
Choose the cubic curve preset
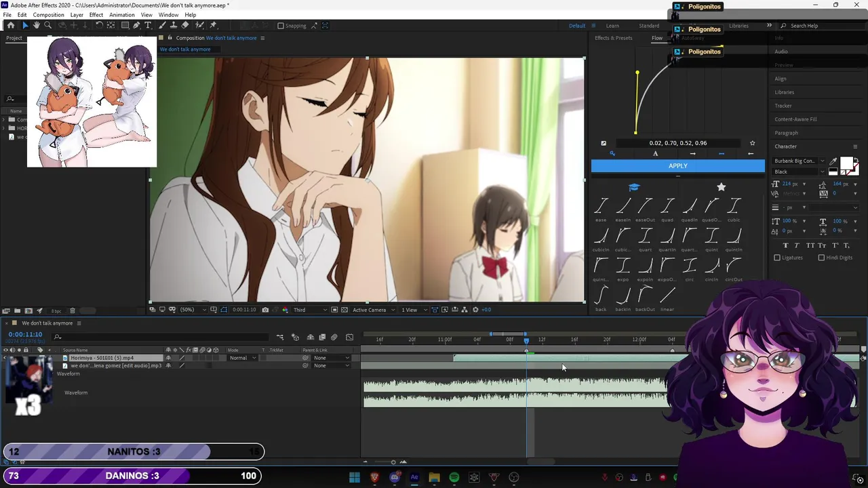[x=734, y=209]
